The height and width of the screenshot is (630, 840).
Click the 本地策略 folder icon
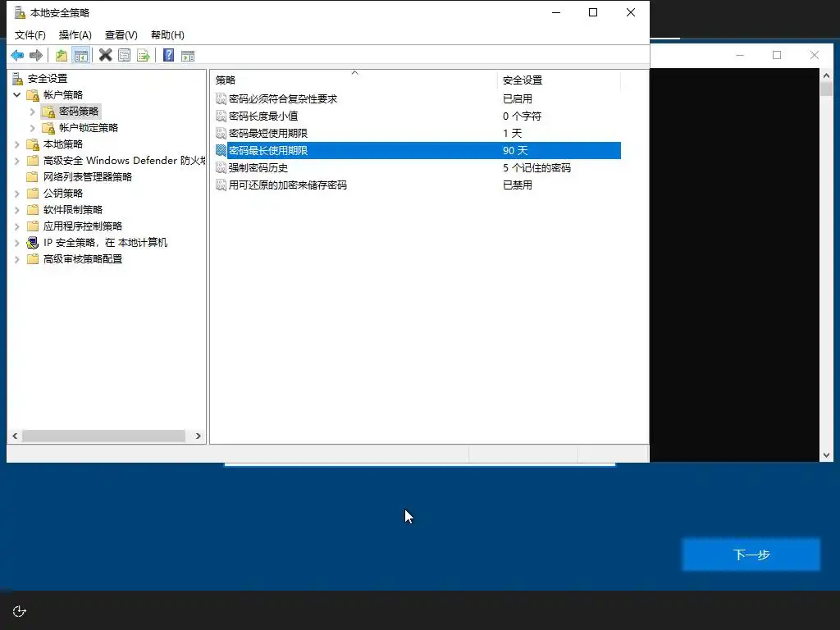[33, 144]
